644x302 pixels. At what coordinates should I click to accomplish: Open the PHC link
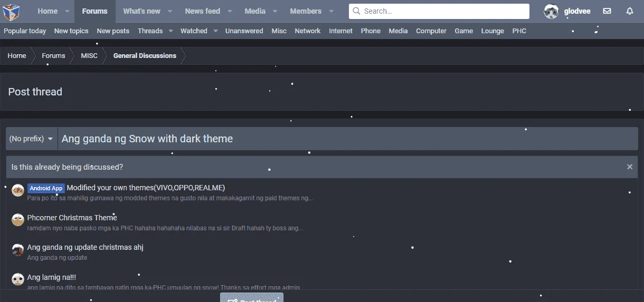pos(519,31)
